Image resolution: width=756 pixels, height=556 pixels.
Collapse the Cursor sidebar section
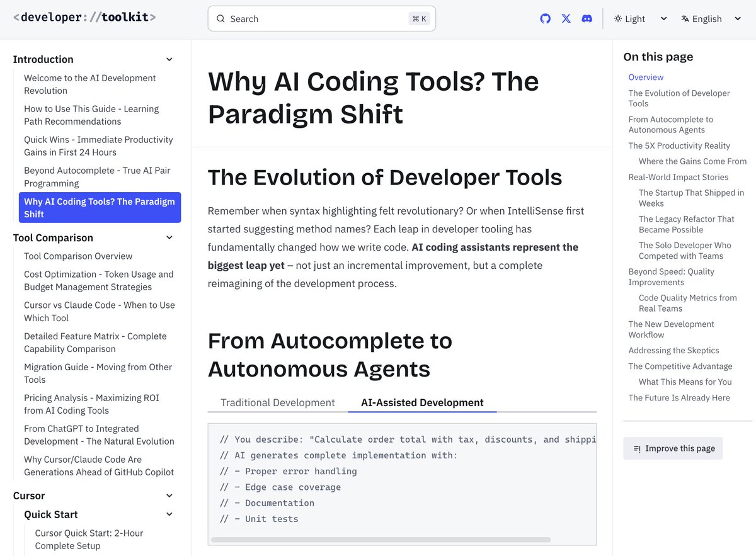169,496
